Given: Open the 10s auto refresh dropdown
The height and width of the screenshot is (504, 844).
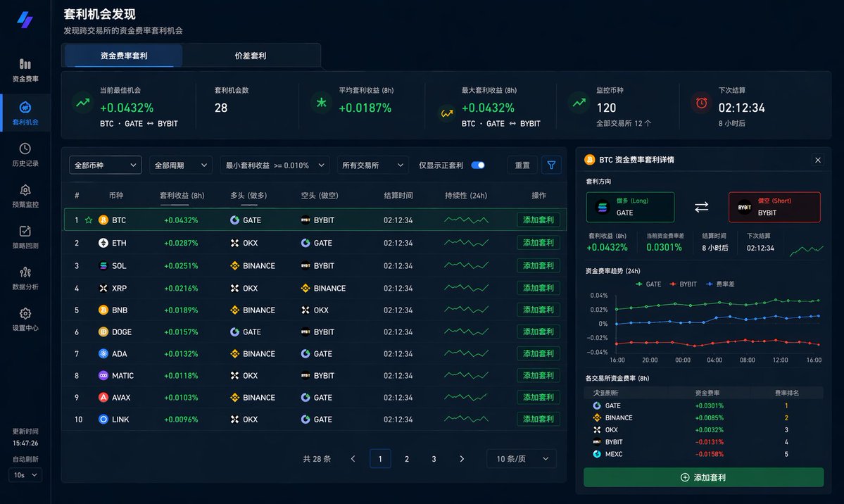Looking at the screenshot, I should click(x=25, y=475).
